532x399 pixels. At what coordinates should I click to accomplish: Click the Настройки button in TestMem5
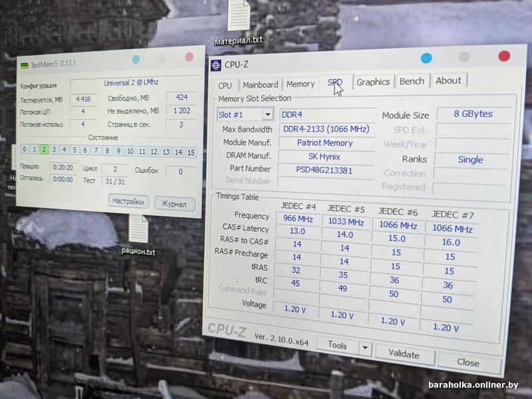(128, 201)
